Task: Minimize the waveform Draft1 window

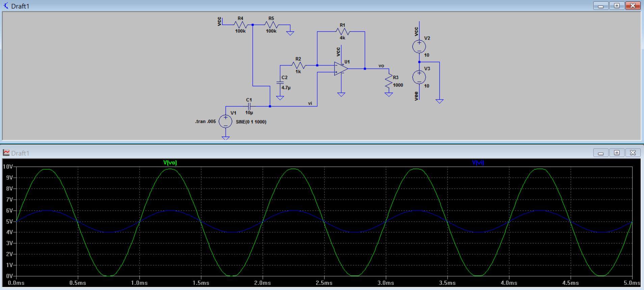Action: coord(601,153)
